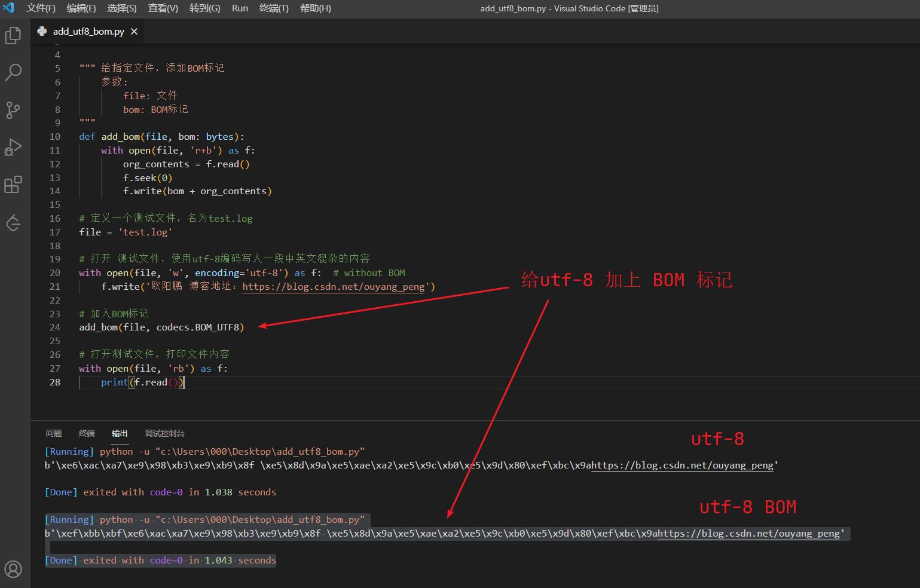Open the 帮助(H) menu
The image size is (920, 588).
pyautogui.click(x=316, y=8)
